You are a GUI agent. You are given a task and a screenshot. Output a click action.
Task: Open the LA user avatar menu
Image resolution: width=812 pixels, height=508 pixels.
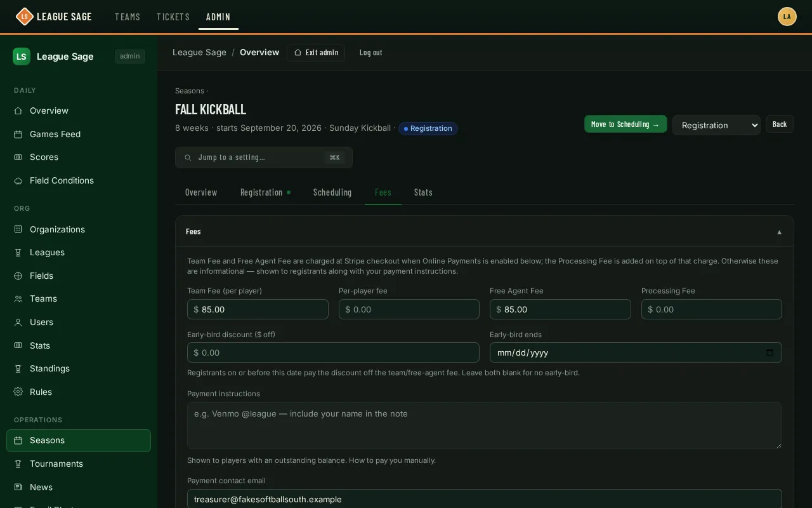[787, 17]
